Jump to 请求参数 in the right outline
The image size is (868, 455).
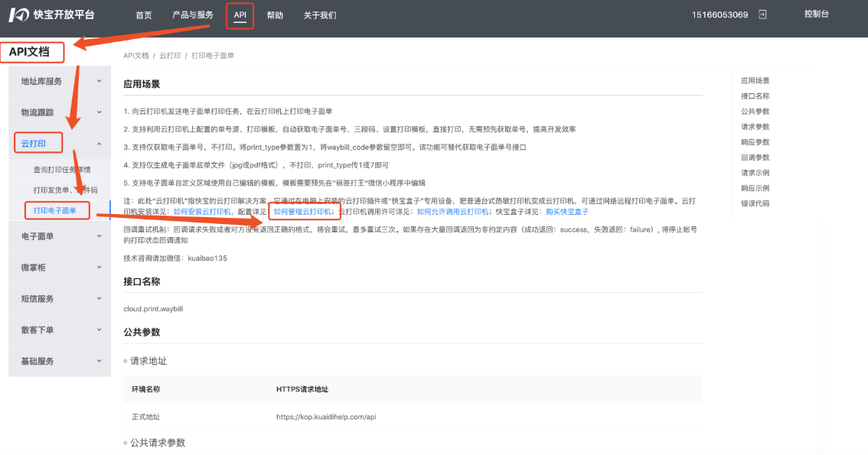pyautogui.click(x=755, y=127)
